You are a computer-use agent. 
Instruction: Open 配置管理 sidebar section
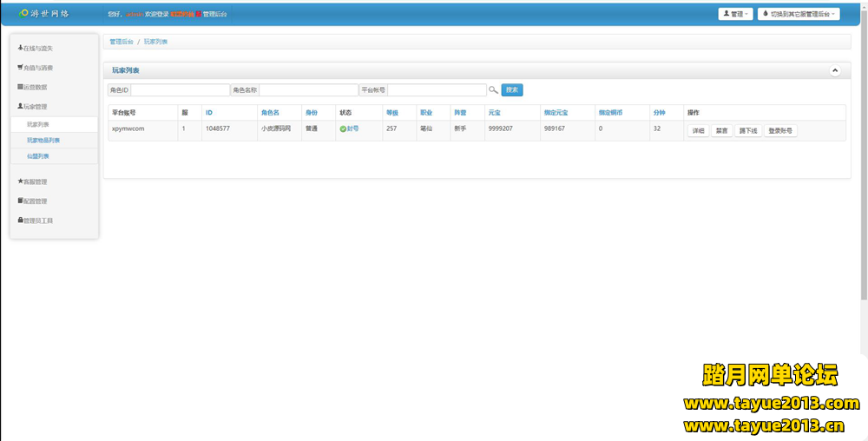click(35, 201)
